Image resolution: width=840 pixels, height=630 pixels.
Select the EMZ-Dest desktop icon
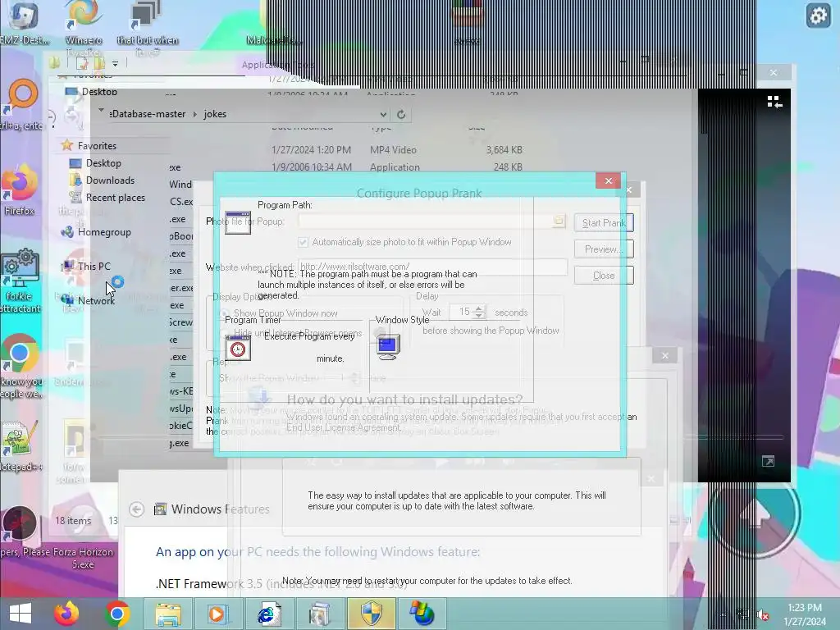pyautogui.click(x=24, y=24)
